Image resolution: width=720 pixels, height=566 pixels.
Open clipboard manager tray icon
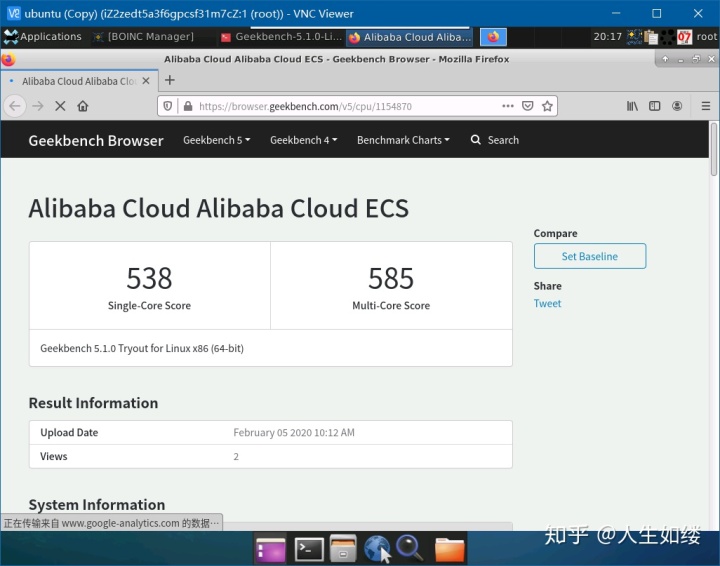click(x=651, y=37)
